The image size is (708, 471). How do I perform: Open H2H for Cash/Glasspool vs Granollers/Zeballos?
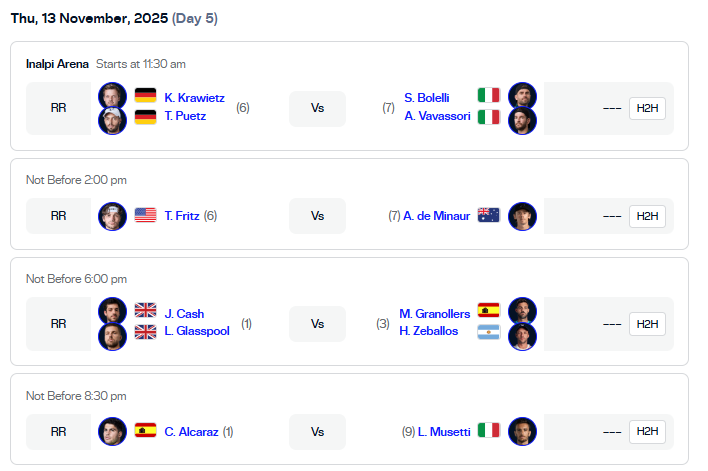(647, 324)
